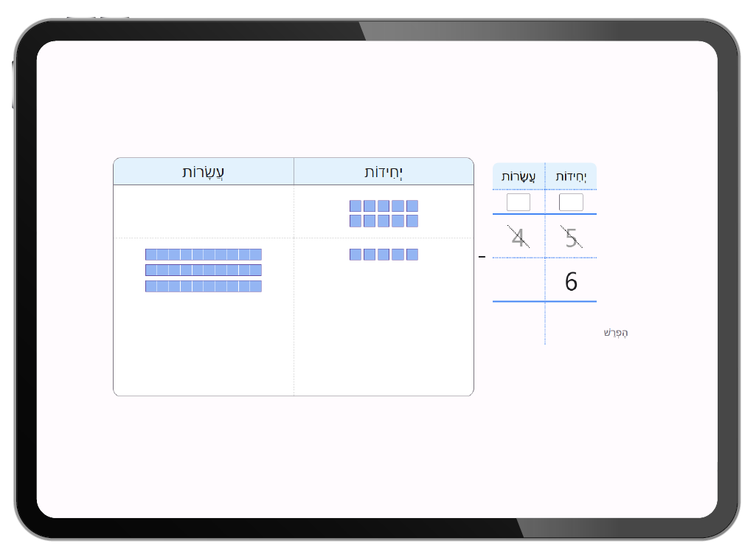This screenshot has width=756, height=555.
Task: Click the empty tens answer cell below the line
Action: [x=519, y=323]
